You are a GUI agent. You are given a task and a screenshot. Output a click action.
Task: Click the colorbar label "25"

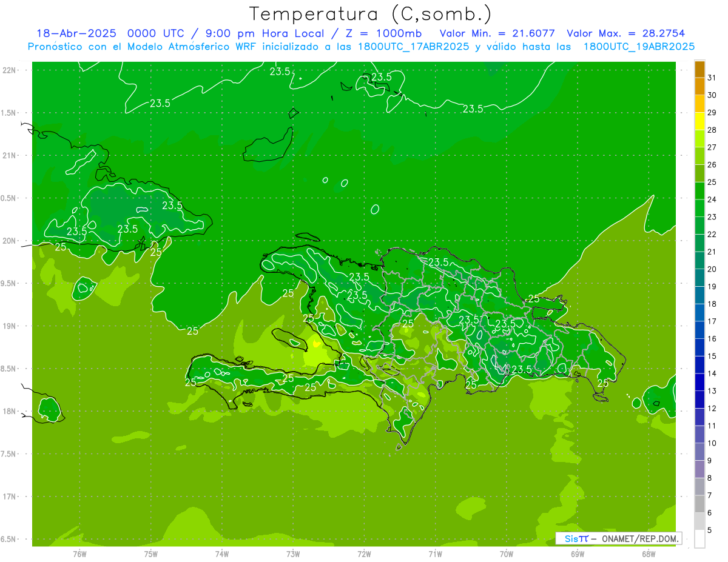coord(712,182)
